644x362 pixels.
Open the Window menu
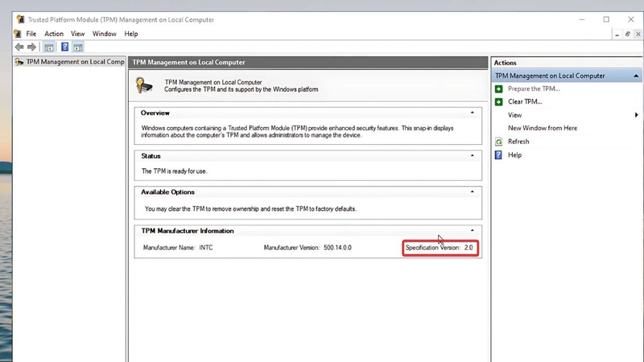(x=105, y=34)
